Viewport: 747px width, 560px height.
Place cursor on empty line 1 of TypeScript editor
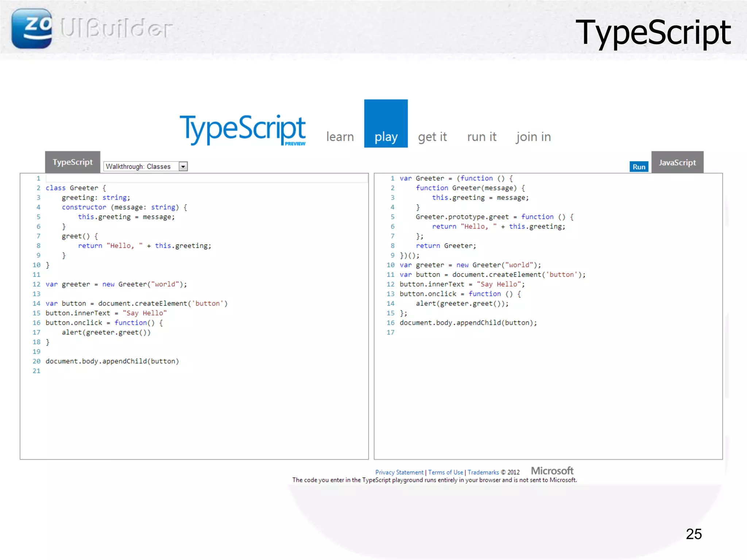click(x=206, y=178)
